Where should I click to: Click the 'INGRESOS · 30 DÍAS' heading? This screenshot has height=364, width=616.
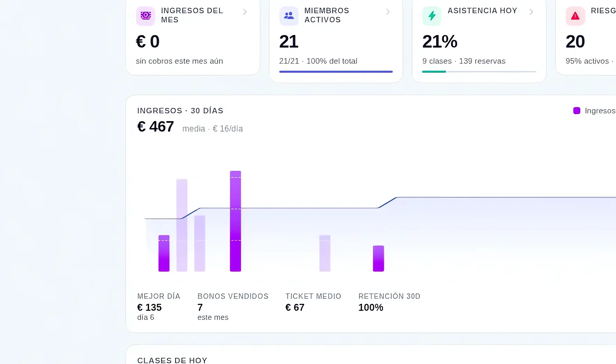(x=180, y=111)
